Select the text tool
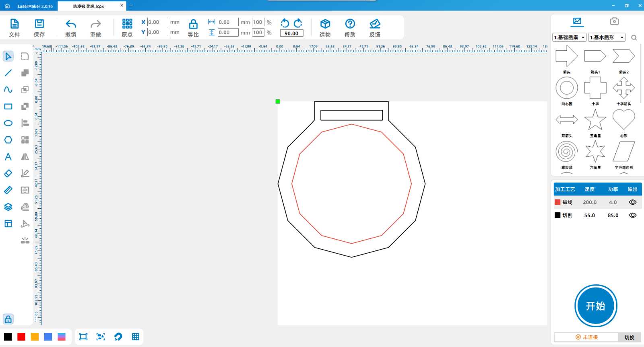 (x=8, y=157)
